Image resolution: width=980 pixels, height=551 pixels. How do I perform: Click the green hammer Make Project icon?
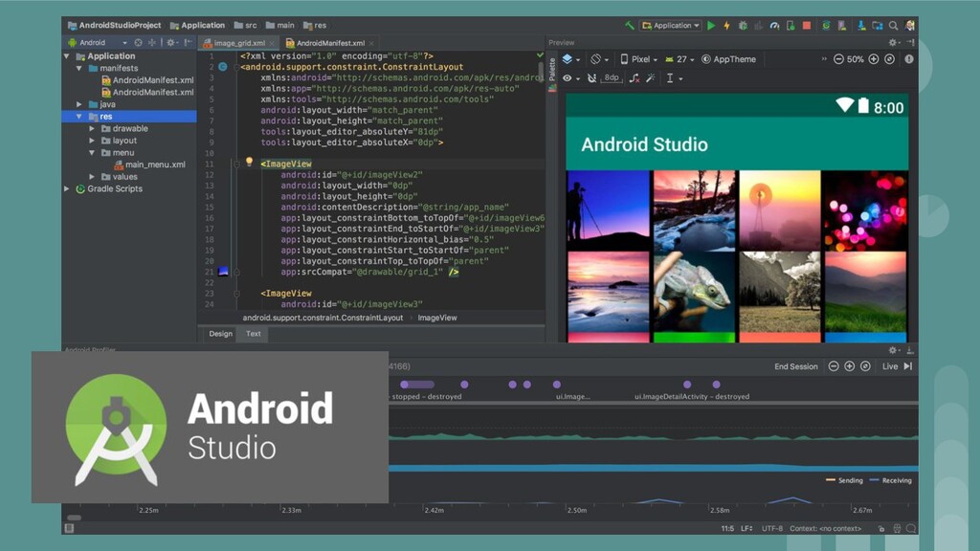630,26
